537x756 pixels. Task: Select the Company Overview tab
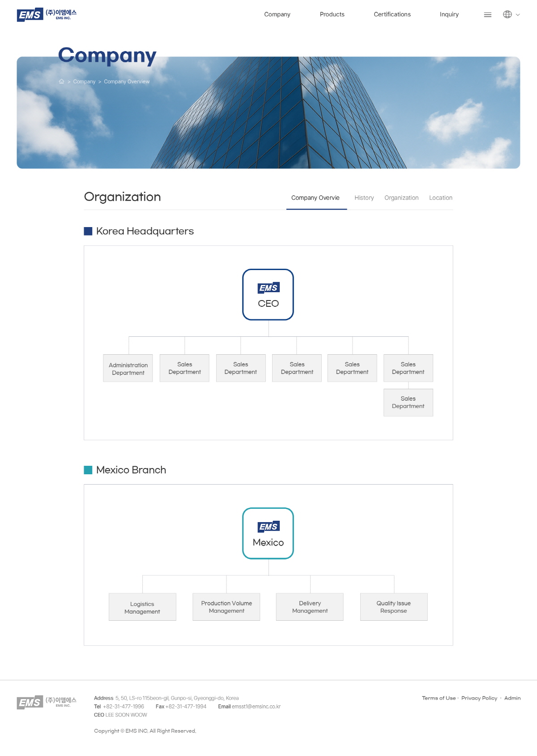coord(315,198)
